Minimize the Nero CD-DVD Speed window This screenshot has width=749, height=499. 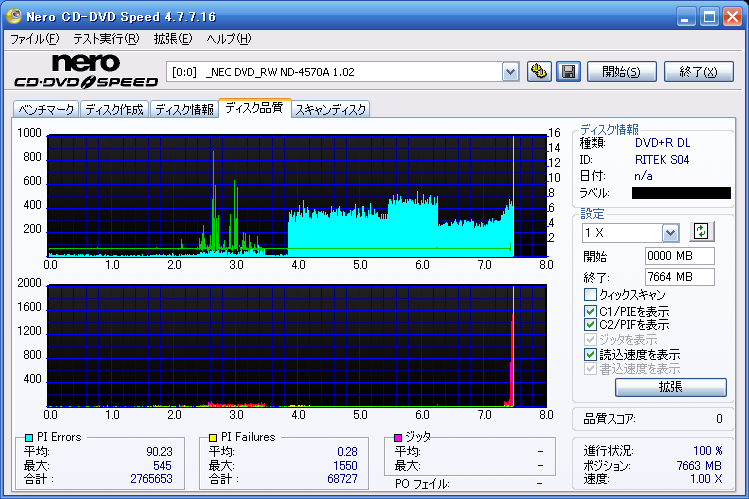pos(685,18)
